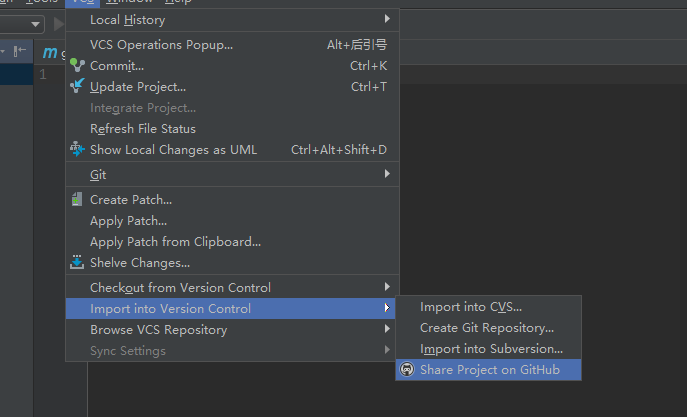Click Refresh File Status
Viewport: 687px width, 417px height.
[143, 129]
